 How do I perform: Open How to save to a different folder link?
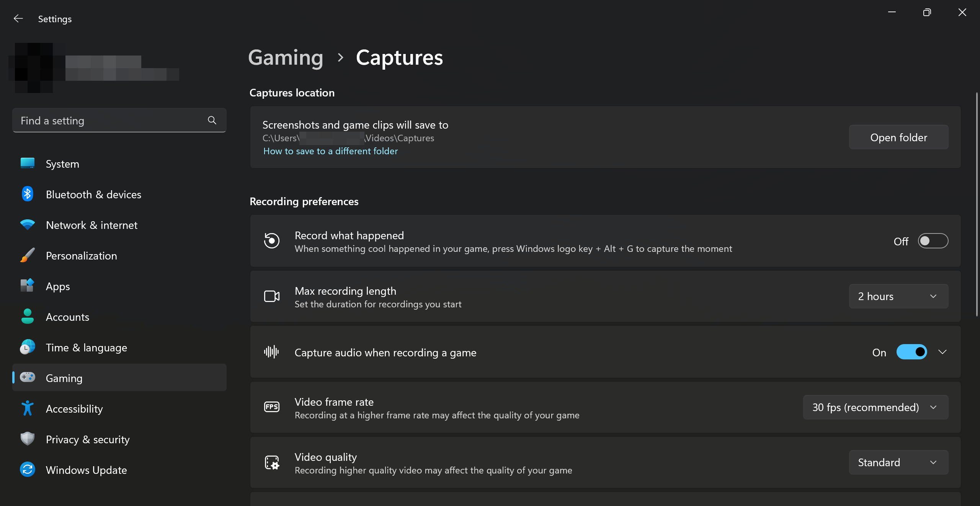coord(330,151)
